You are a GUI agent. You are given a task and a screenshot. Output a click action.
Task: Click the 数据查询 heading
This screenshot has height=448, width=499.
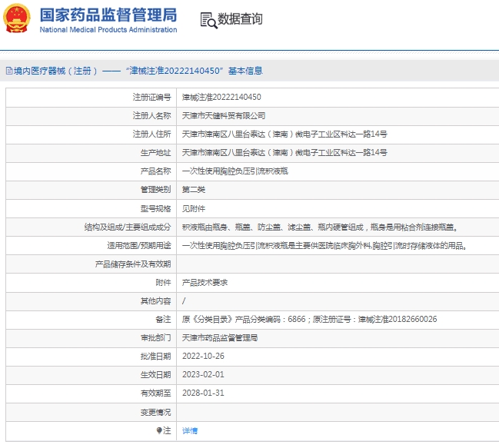tap(240, 19)
